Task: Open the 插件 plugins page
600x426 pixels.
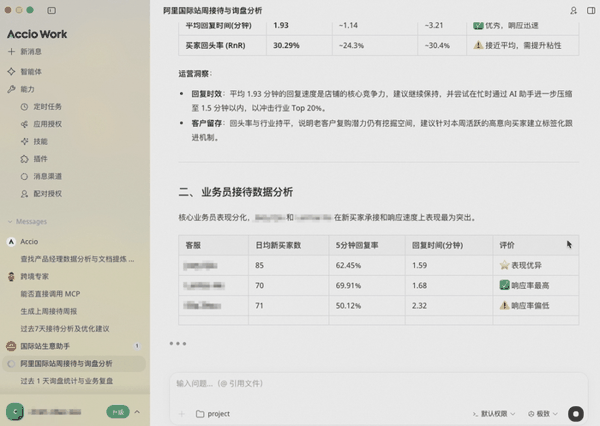Action: [x=41, y=158]
